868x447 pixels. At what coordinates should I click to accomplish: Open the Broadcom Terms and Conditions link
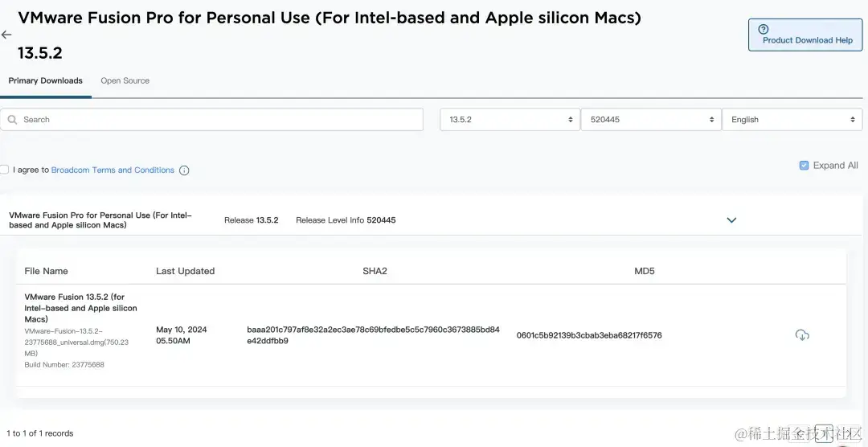pos(113,170)
